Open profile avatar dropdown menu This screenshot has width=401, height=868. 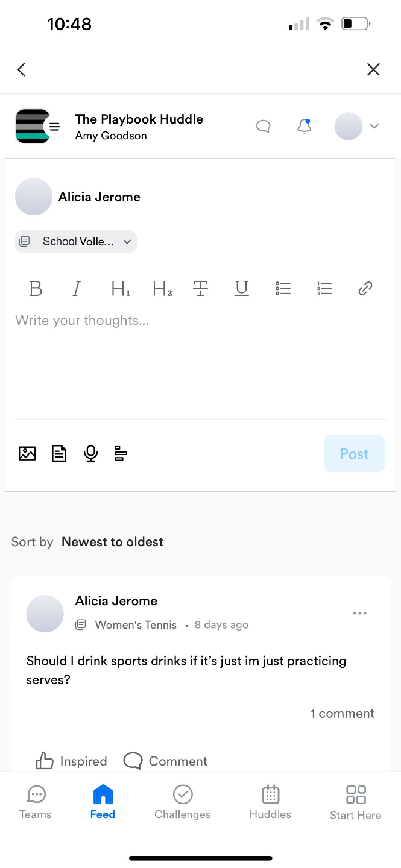point(357,127)
